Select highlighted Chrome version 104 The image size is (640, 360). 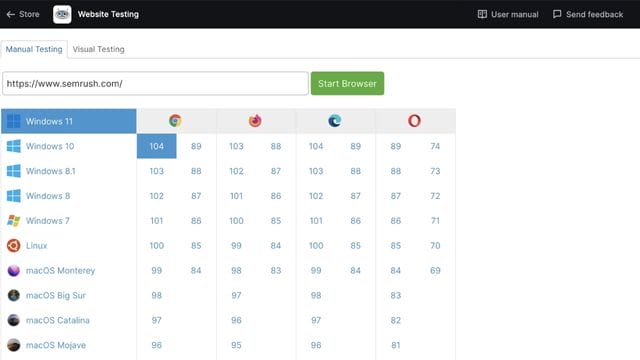(157, 146)
